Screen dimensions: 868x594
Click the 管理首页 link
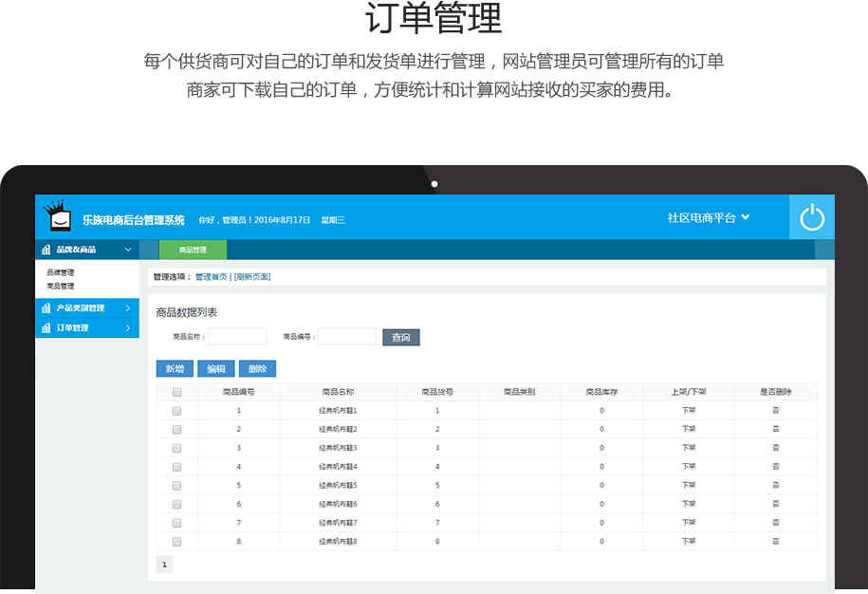pyautogui.click(x=211, y=277)
